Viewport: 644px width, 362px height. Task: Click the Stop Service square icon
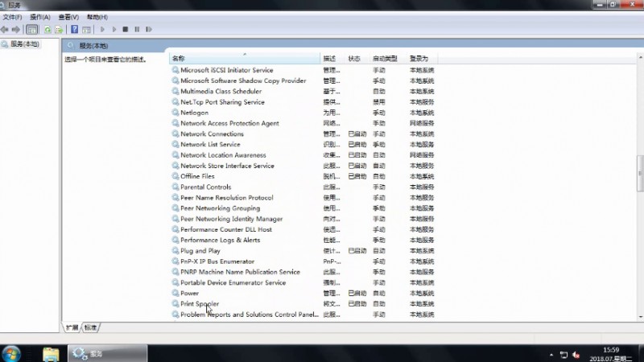(126, 30)
